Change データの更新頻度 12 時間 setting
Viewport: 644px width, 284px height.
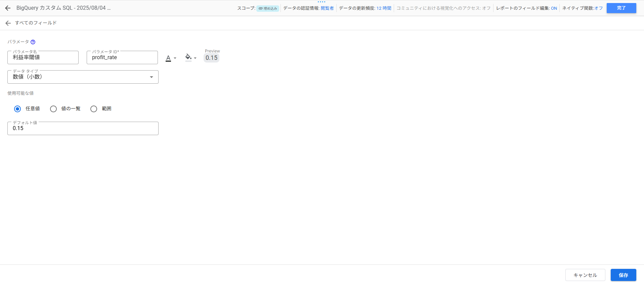384,8
